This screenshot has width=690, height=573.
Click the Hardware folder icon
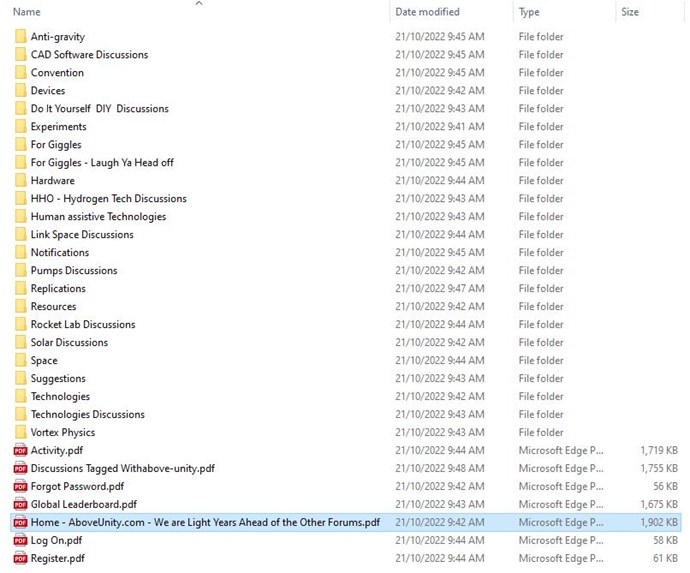coord(20,180)
